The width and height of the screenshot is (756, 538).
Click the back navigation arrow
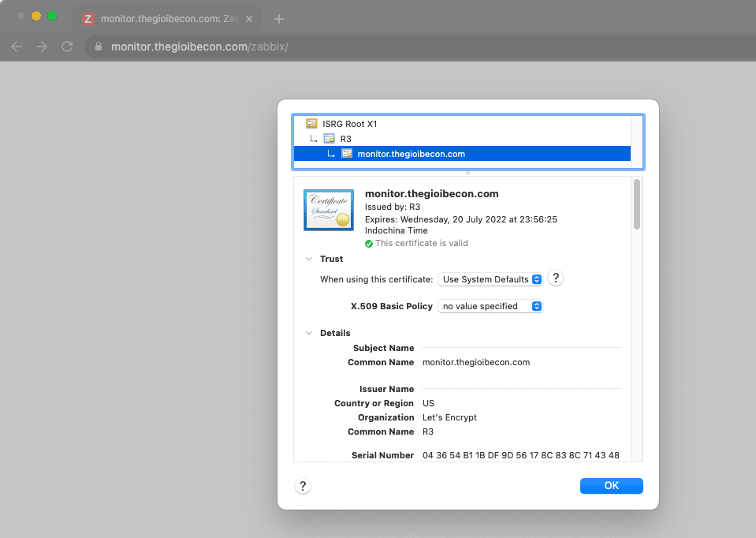[x=17, y=47]
